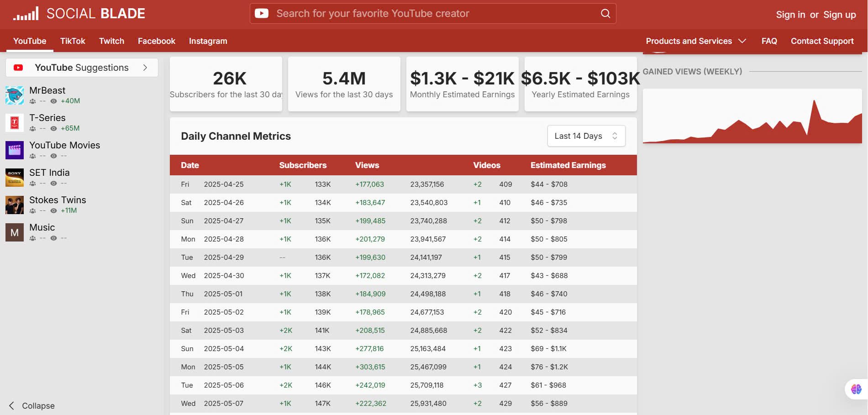Switch to the Instagram tab
This screenshot has height=415, width=868.
208,41
